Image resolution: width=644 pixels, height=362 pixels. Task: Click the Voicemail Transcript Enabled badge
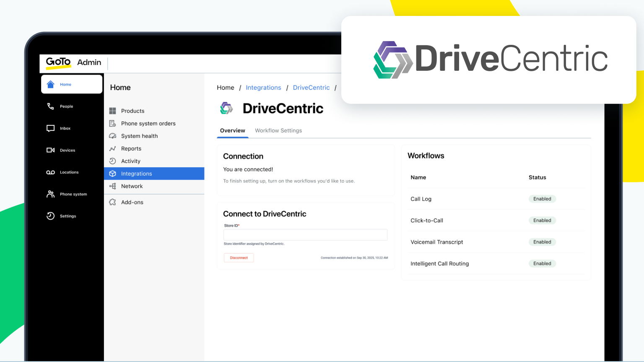point(542,242)
